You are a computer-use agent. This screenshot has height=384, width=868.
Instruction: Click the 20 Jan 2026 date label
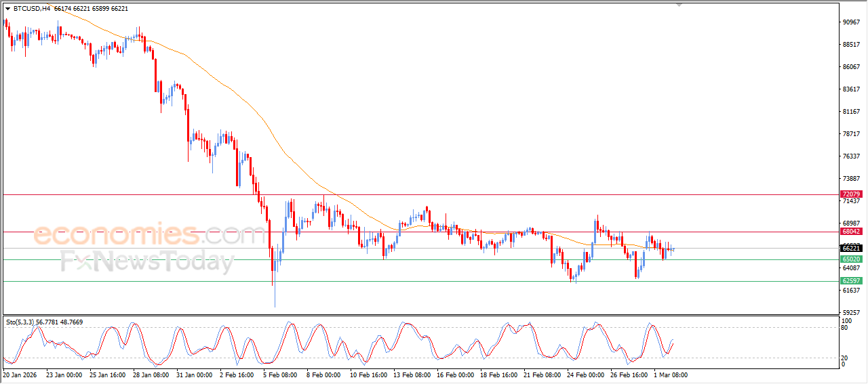[20, 375]
